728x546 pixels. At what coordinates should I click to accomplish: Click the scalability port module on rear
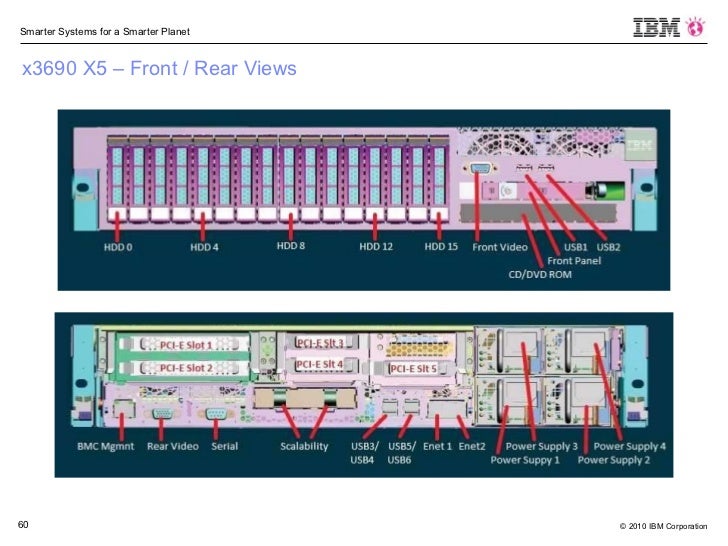point(305,399)
